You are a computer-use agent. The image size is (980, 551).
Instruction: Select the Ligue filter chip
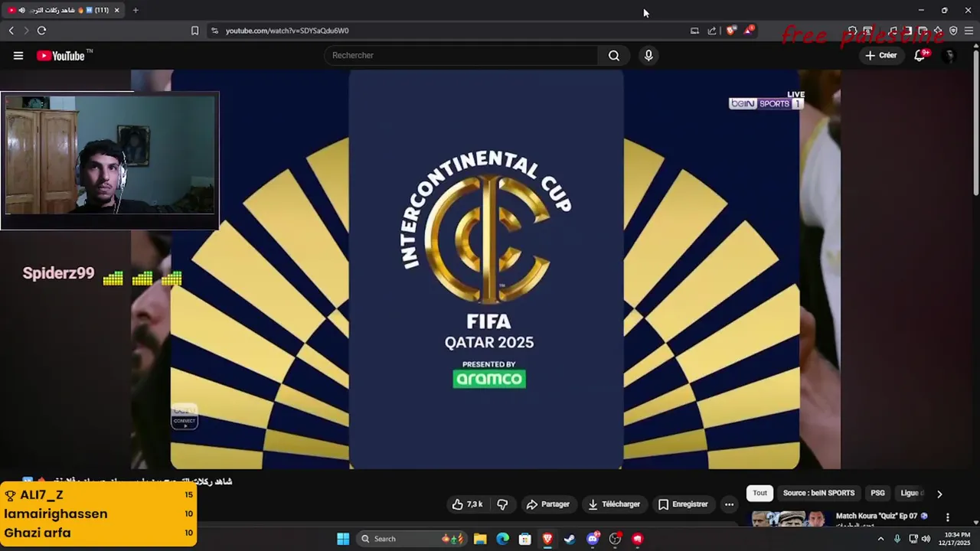coord(911,493)
